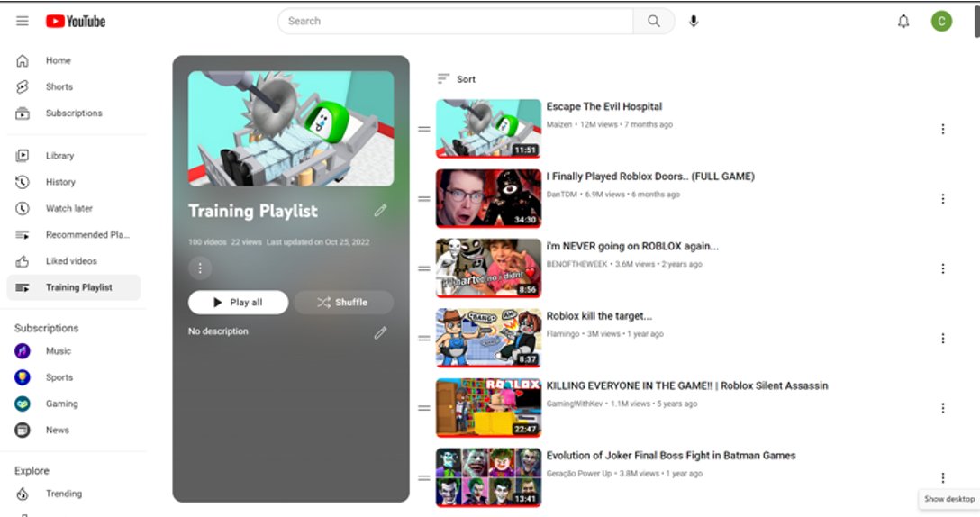980x517 pixels.
Task: Click the search magnifier button
Action: pyautogui.click(x=654, y=21)
